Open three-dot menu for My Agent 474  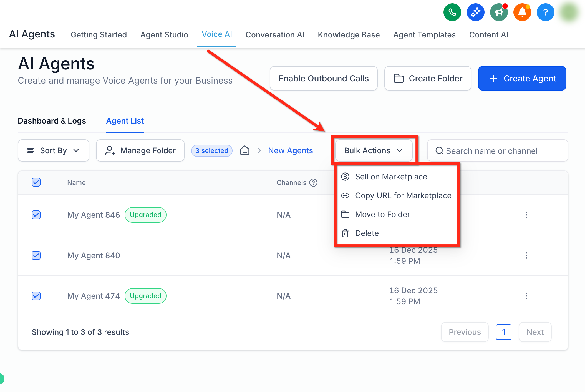(526, 296)
